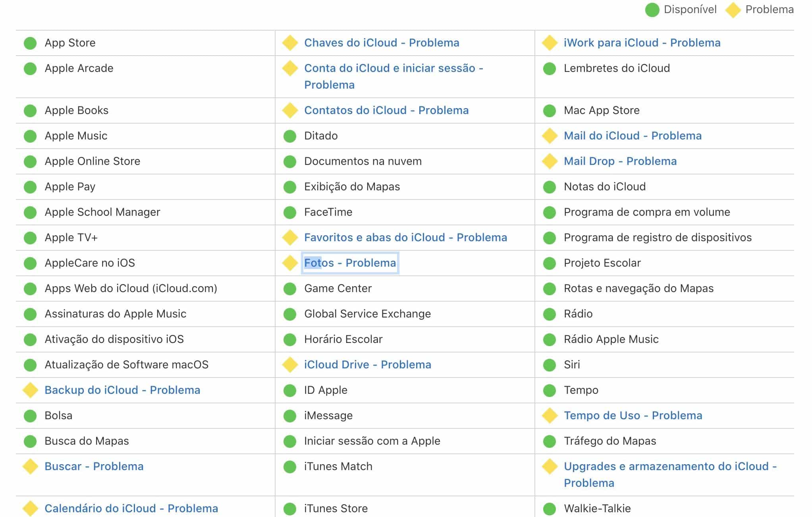Click yellow diamond beside Contatos do iCloud
The height and width of the screenshot is (517, 812).
point(290,110)
